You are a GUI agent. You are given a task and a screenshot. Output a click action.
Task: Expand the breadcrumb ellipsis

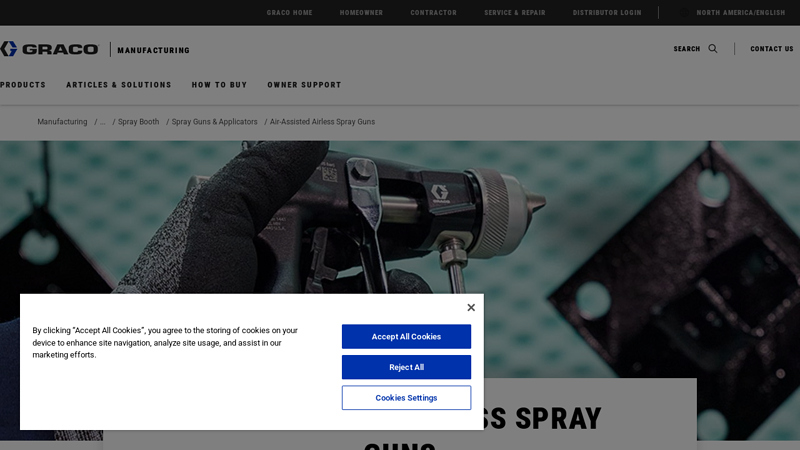[x=103, y=122]
